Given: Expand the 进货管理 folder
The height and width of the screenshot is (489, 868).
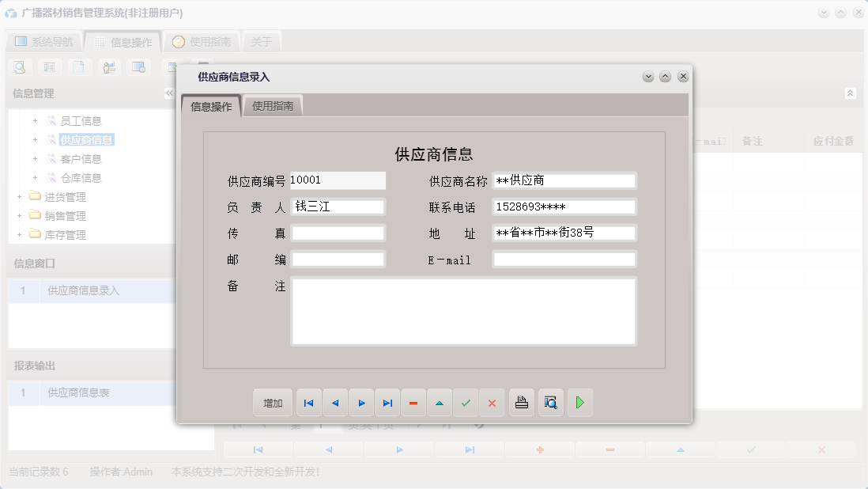Looking at the screenshot, I should coord(19,197).
